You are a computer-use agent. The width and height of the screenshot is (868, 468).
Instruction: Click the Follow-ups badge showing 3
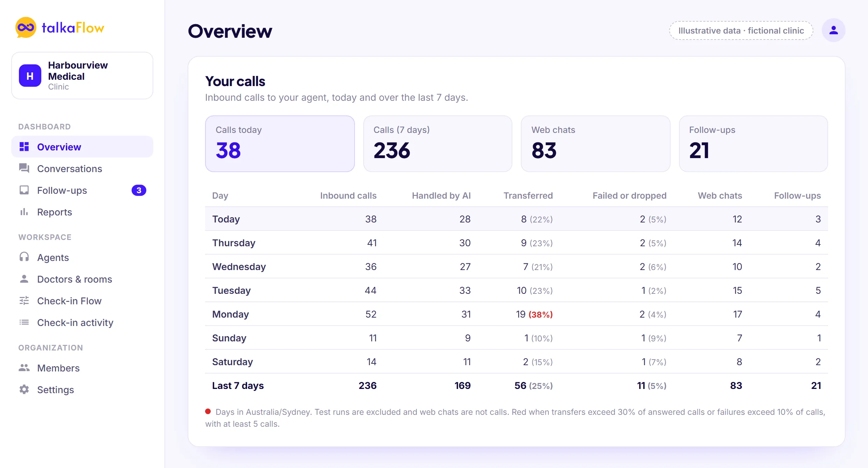point(139,190)
